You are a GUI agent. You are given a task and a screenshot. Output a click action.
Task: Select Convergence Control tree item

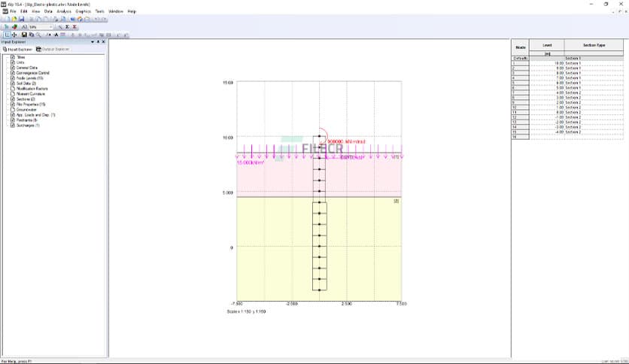coord(32,73)
